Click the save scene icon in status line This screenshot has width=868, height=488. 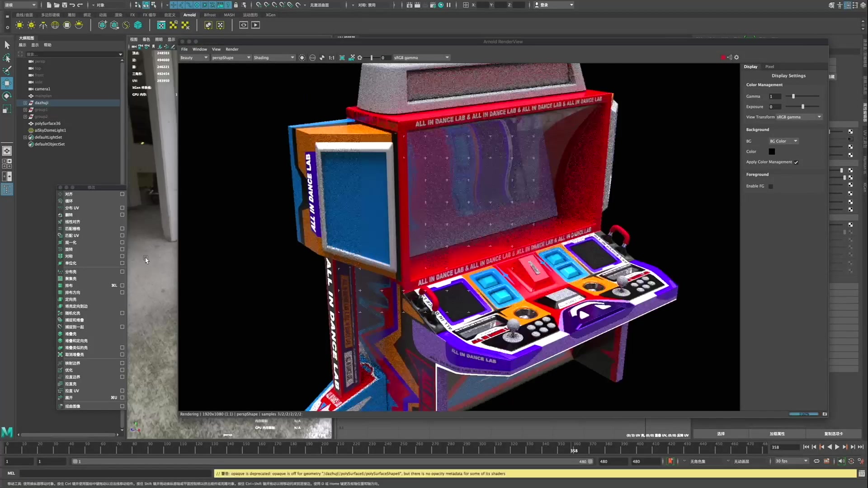coord(64,5)
